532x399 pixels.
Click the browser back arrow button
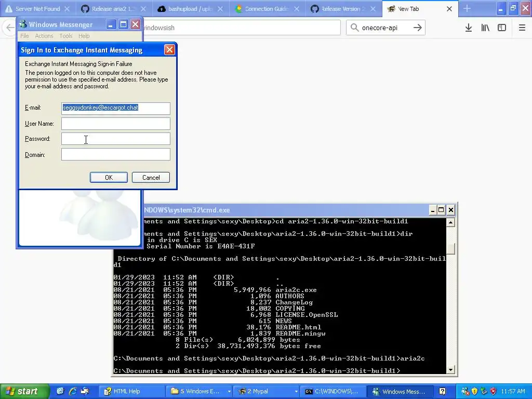[9, 28]
